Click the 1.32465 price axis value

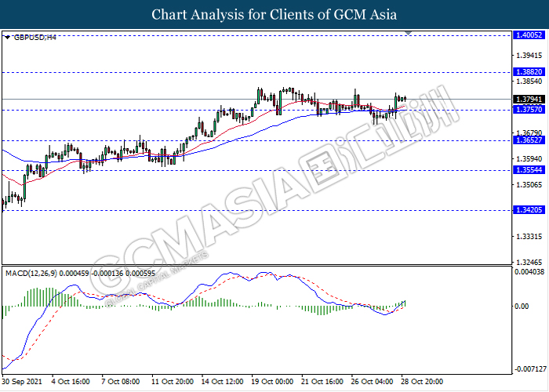click(529, 262)
